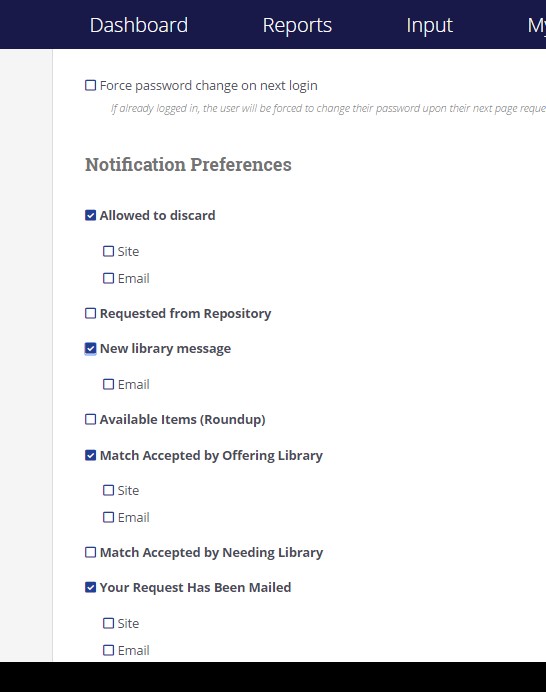The image size is (546, 692).
Task: Click the Allowed to discard label text
Action: pyautogui.click(x=158, y=215)
